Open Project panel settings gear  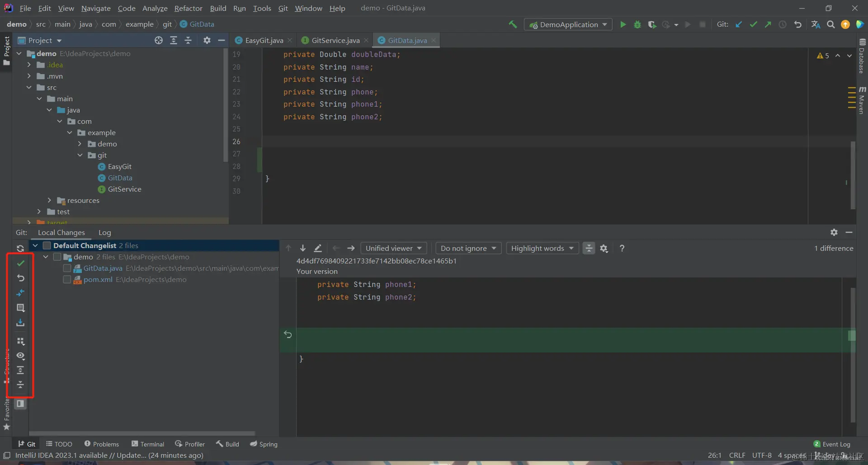[x=207, y=40]
